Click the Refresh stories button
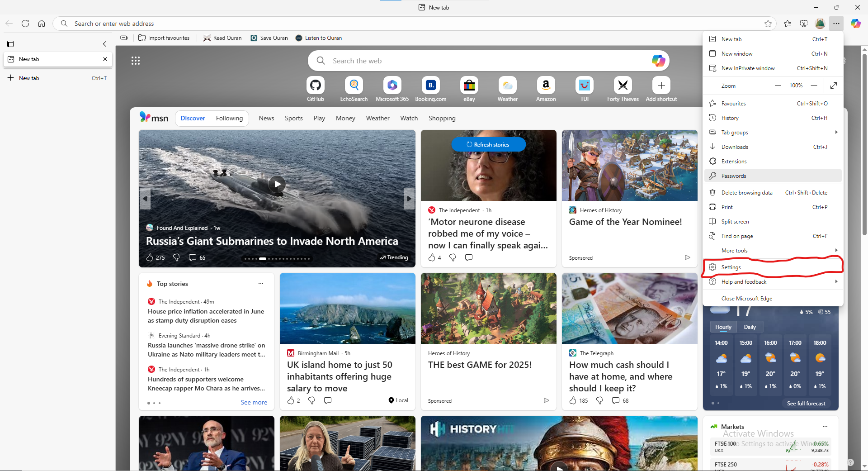Screen dimensions: 868x471 tap(488, 144)
